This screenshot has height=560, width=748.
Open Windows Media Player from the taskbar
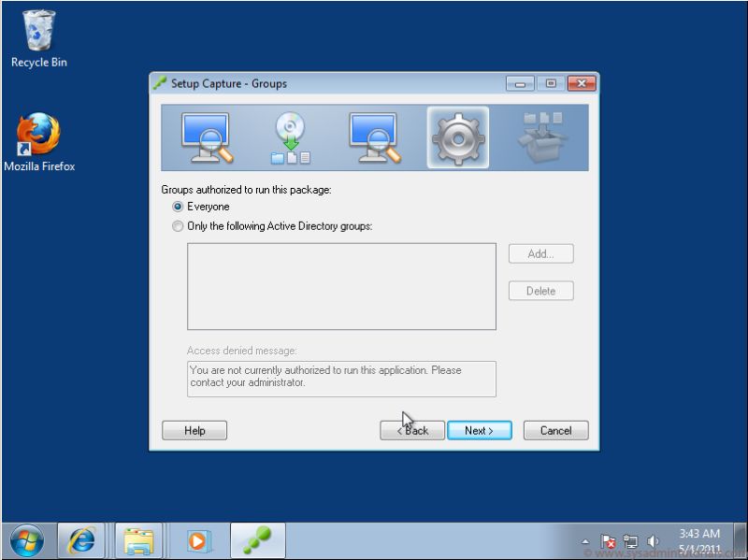tap(198, 539)
